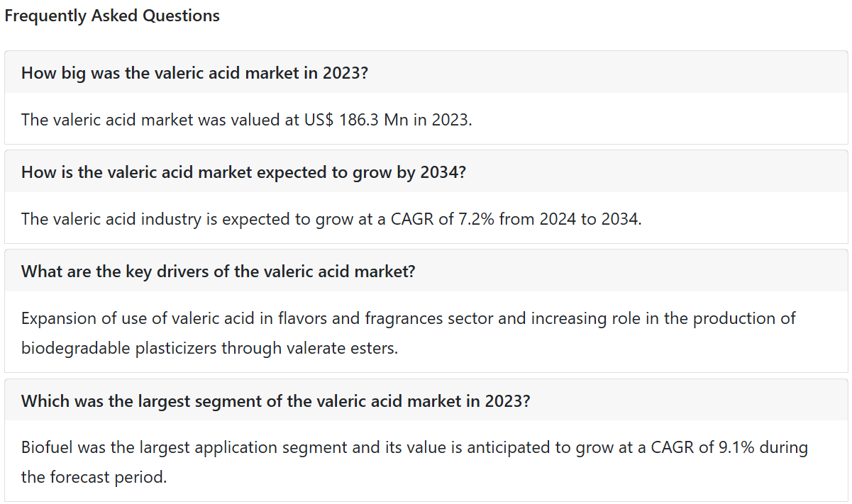Image resolution: width=852 pixels, height=504 pixels.
Task: Collapse the "How big was the valeric acid market in 2023?" question
Action: click(426, 72)
